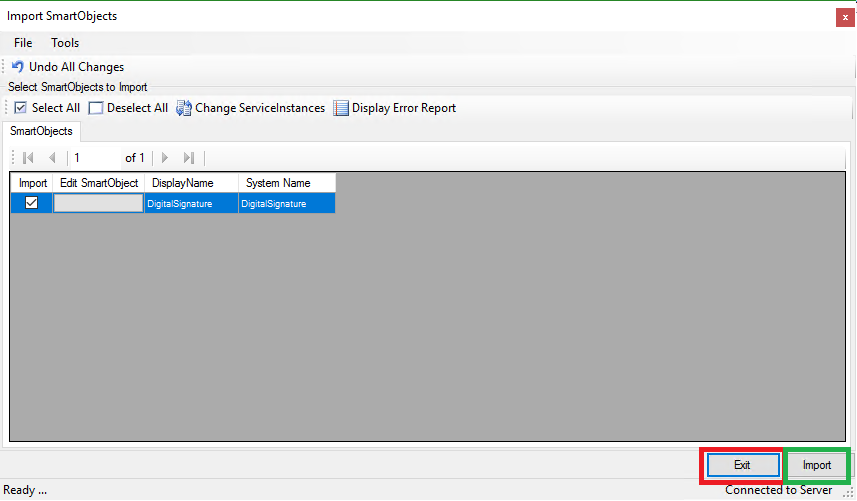Open the Display Error Report icon
The height and width of the screenshot is (501, 857).
341,108
